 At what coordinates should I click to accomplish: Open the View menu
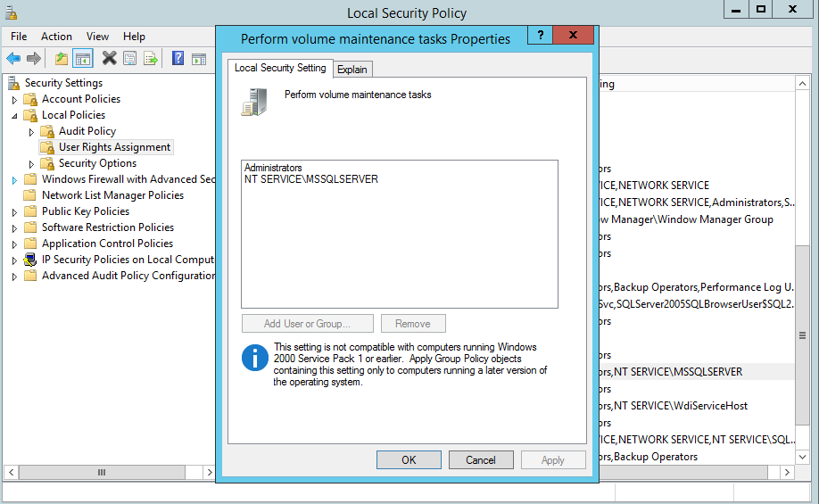[x=97, y=37]
